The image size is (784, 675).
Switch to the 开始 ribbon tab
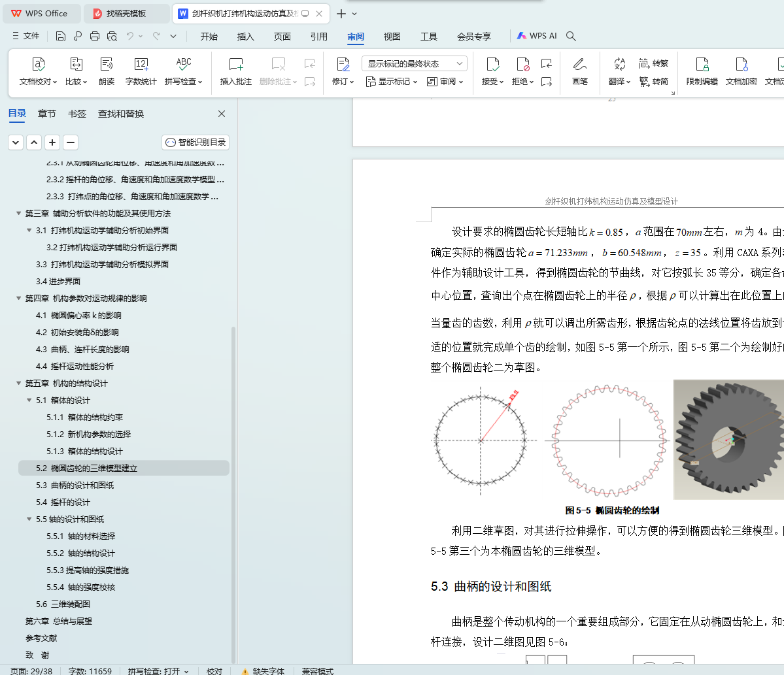[x=209, y=37]
